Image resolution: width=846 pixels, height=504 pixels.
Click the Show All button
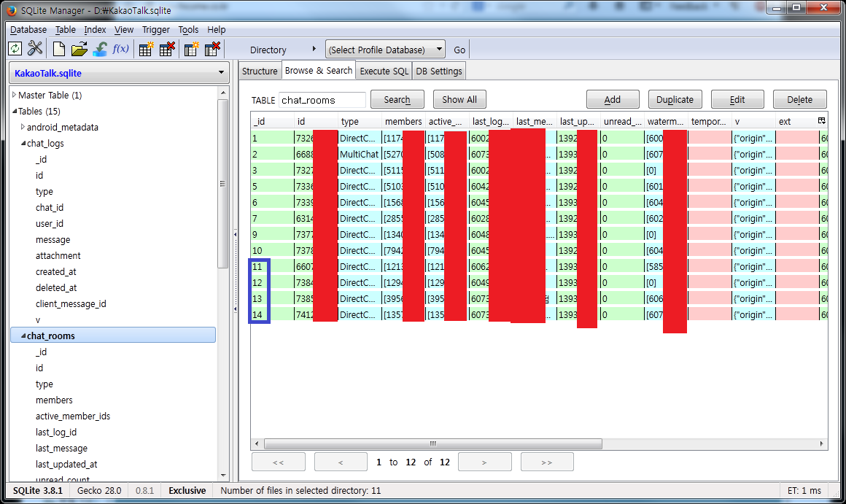coord(459,100)
